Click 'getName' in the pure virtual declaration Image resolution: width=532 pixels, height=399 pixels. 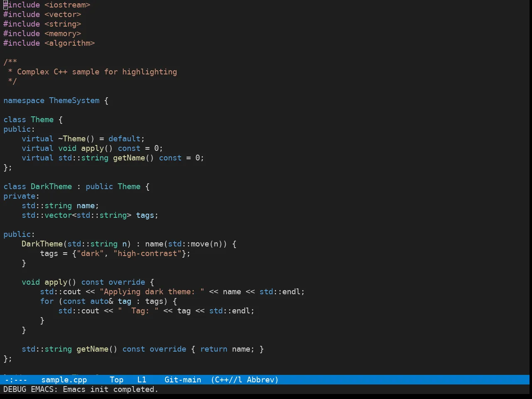pyautogui.click(x=129, y=158)
